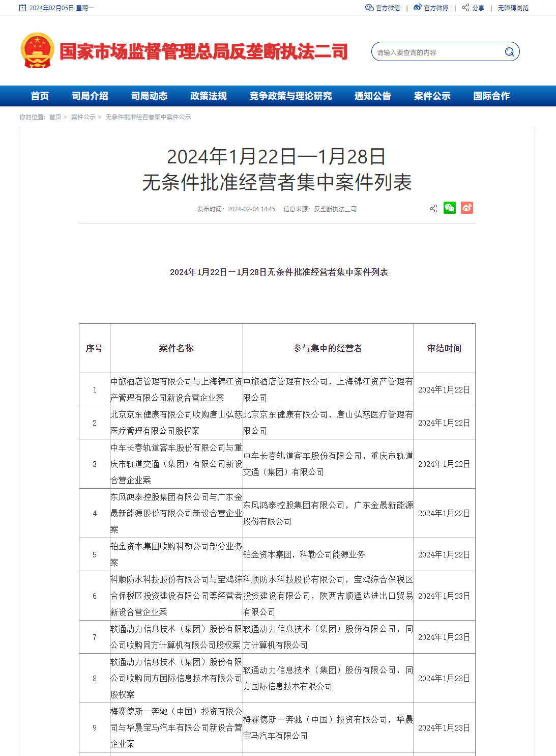
Task: Focus the search input field
Action: [438, 52]
